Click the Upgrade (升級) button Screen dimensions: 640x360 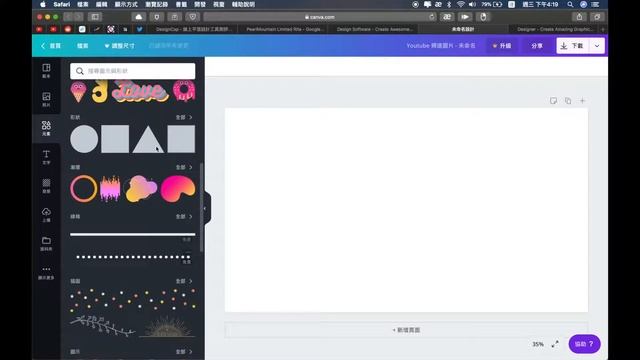502,46
